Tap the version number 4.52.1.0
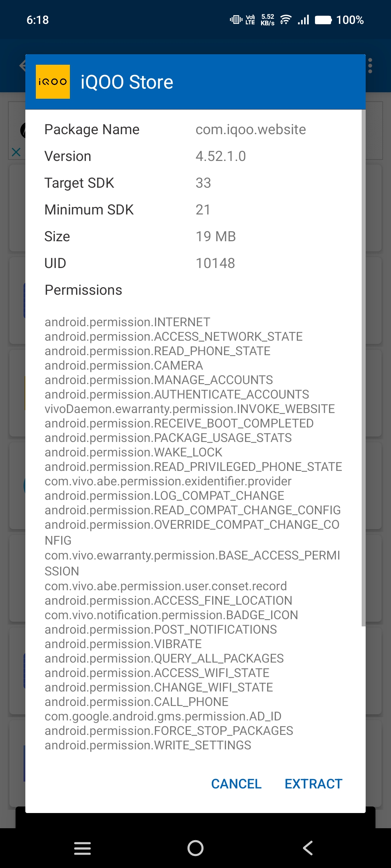 [x=221, y=156]
